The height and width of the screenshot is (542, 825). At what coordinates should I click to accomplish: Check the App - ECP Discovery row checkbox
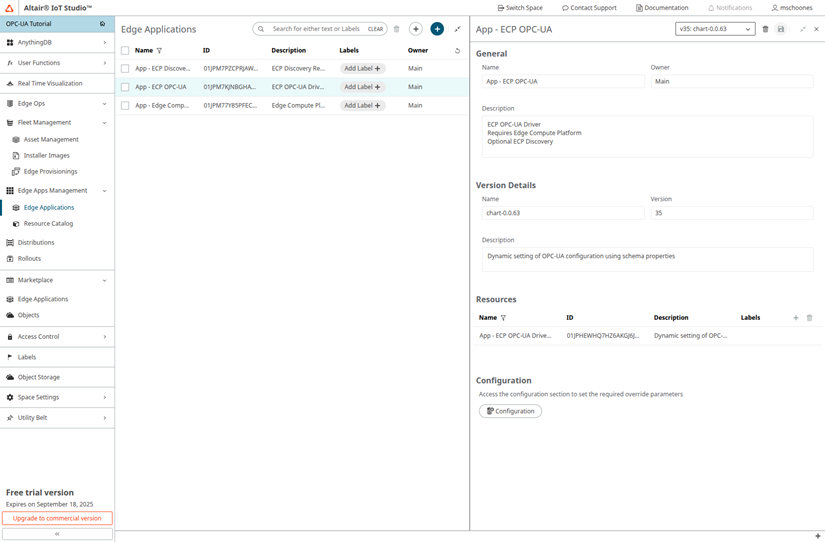(125, 68)
